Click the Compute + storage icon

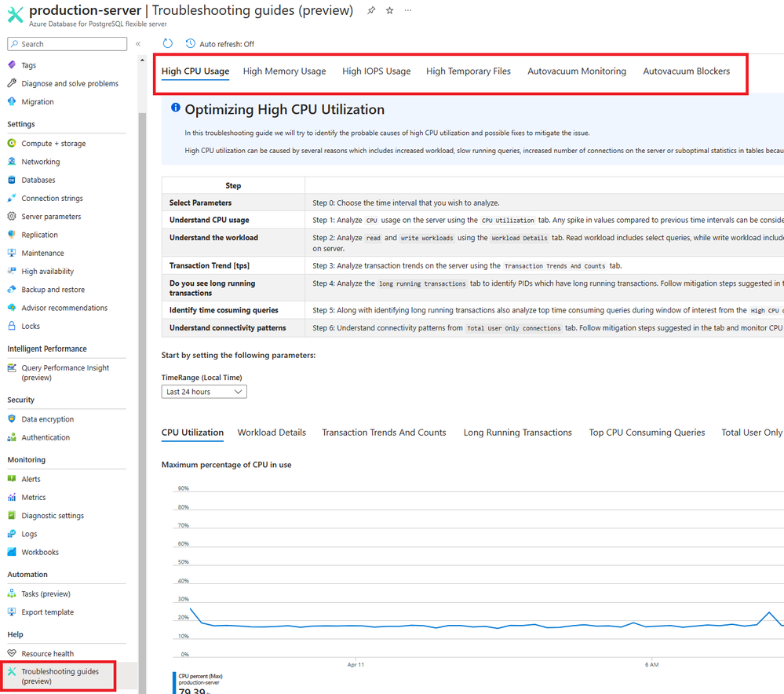pos(12,143)
